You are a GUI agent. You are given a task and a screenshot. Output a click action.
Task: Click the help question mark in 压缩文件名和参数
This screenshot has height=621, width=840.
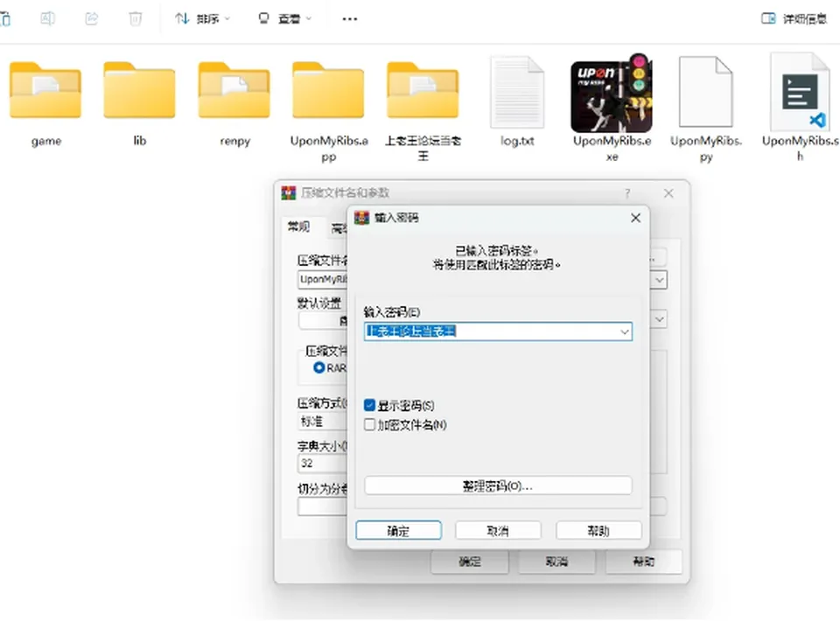coord(627,193)
